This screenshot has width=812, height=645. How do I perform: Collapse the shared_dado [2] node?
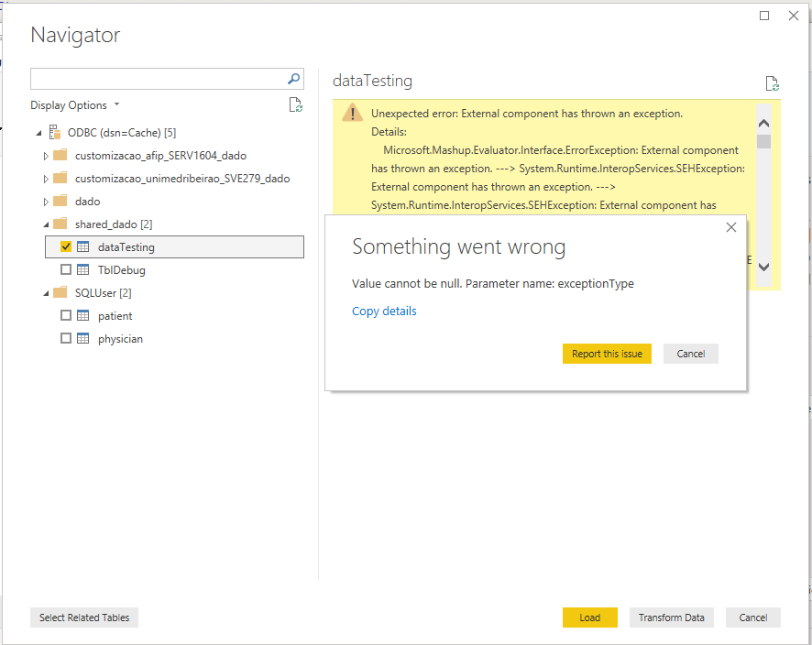46,224
